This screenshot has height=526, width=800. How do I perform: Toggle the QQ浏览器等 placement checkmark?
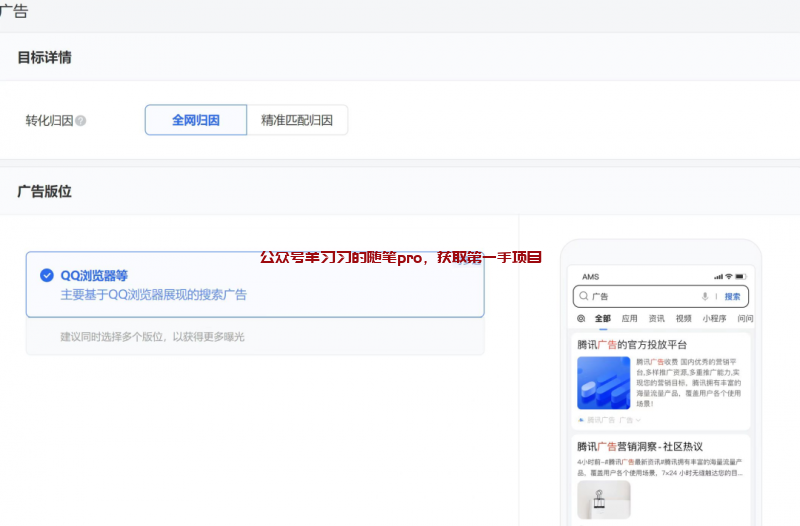(46, 276)
